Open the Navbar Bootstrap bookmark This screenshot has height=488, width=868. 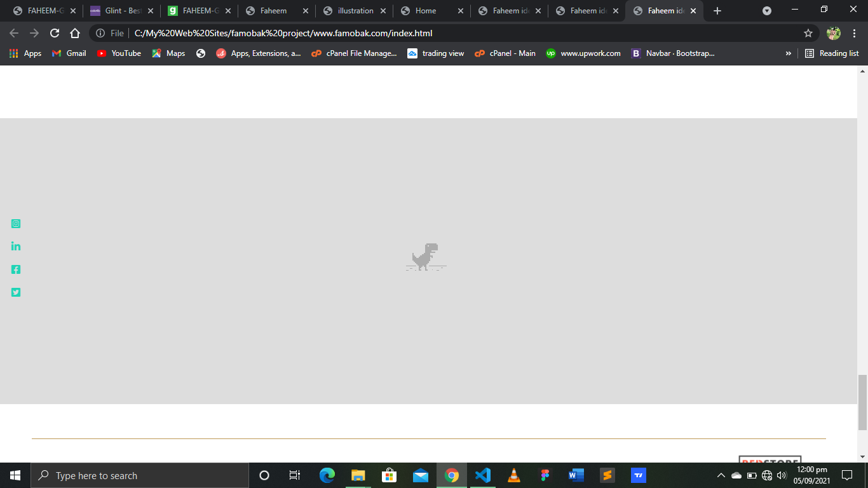673,53
